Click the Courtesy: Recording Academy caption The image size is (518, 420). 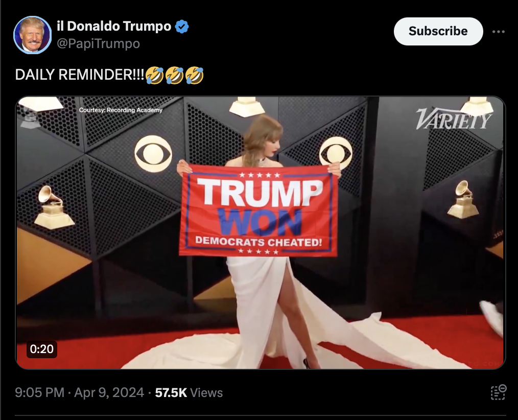tap(121, 110)
